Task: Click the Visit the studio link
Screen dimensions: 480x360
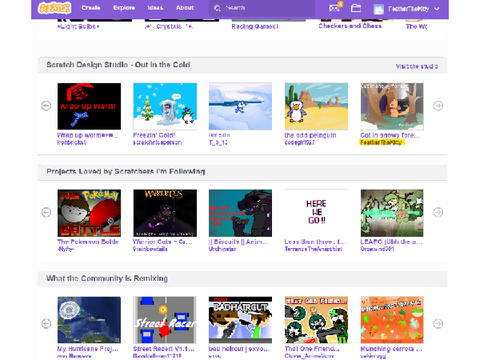Action: [417, 66]
